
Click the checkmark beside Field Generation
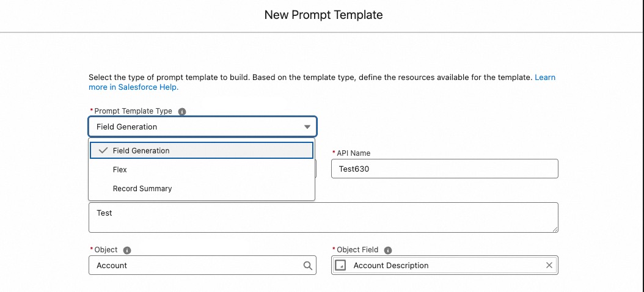pyautogui.click(x=103, y=150)
